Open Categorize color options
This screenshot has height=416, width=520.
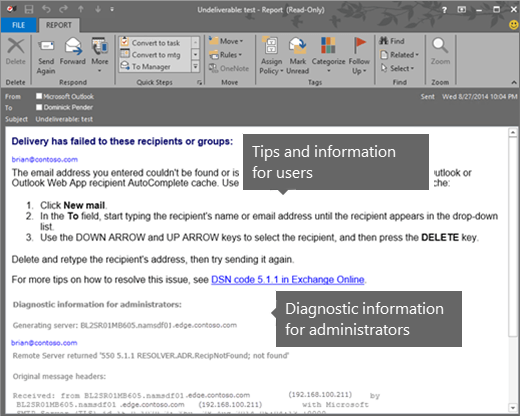tap(328, 55)
